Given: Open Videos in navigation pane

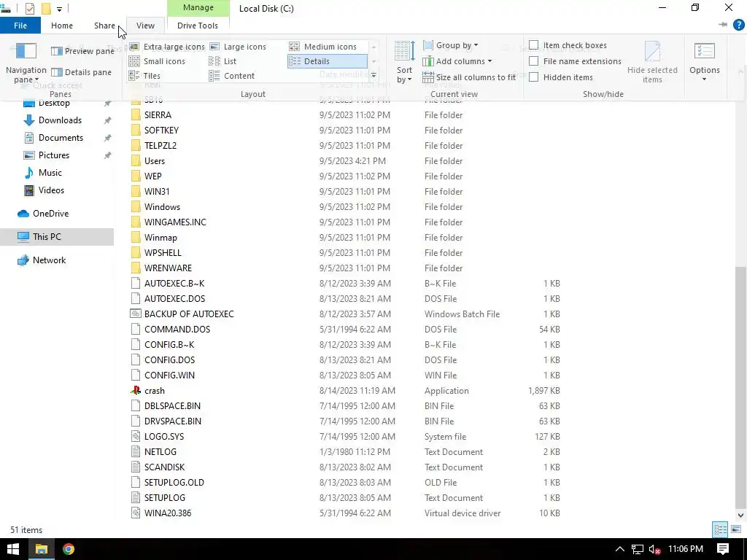Looking at the screenshot, I should [51, 190].
